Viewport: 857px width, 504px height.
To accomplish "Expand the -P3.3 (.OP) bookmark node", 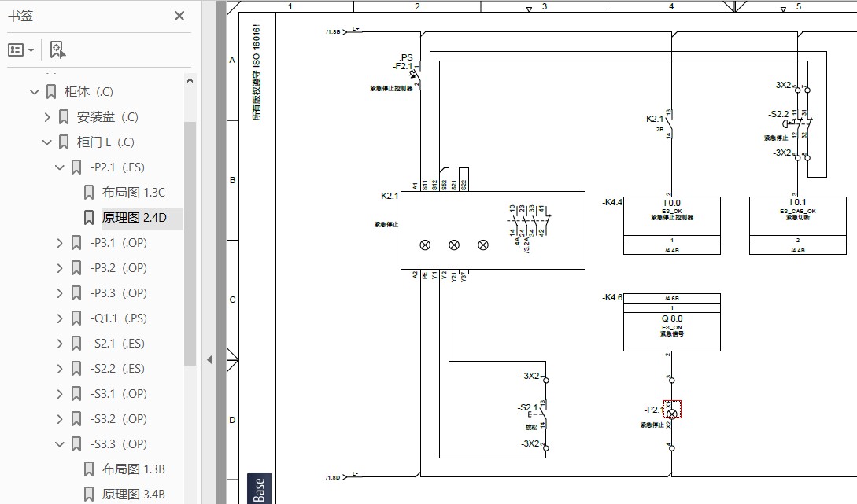I will (60, 292).
